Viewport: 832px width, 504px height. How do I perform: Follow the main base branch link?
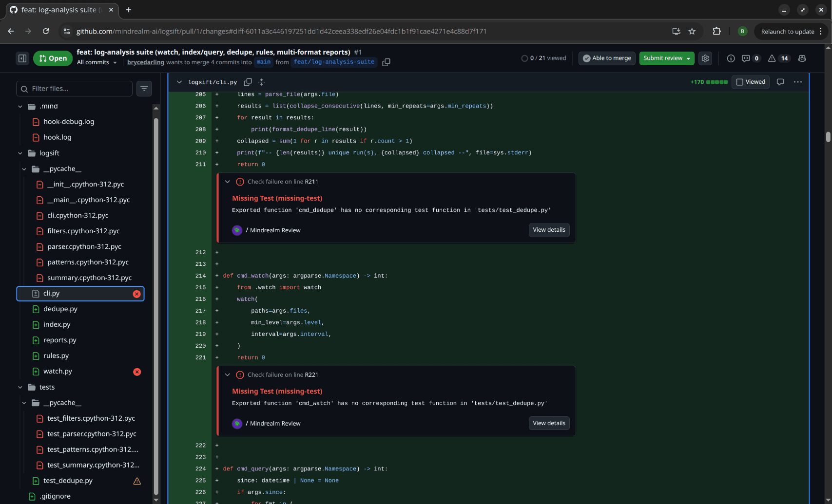264,62
